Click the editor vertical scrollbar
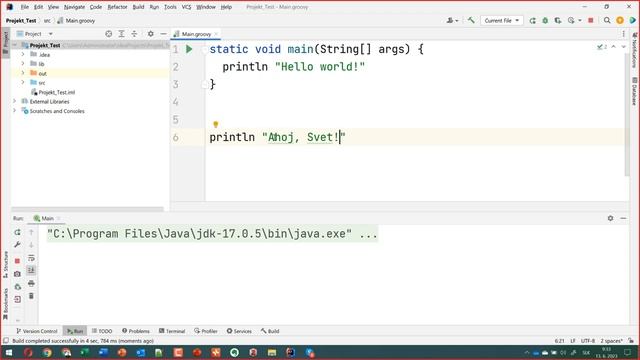Screen dimensions: 640x360 627,114
